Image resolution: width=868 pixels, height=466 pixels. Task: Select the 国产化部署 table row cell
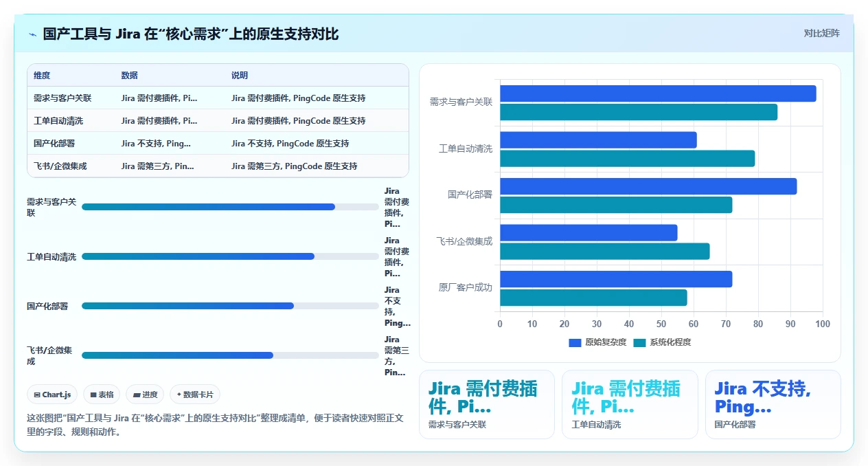(x=54, y=144)
